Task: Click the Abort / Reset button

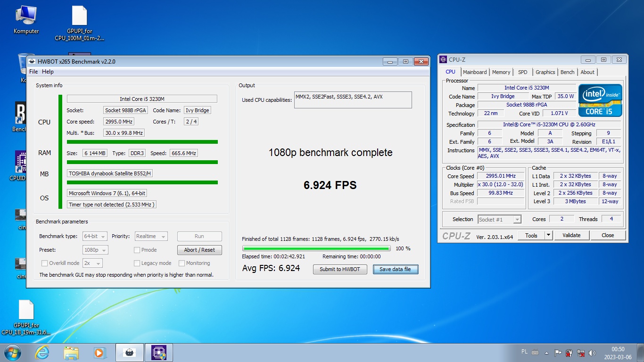Action: click(199, 250)
